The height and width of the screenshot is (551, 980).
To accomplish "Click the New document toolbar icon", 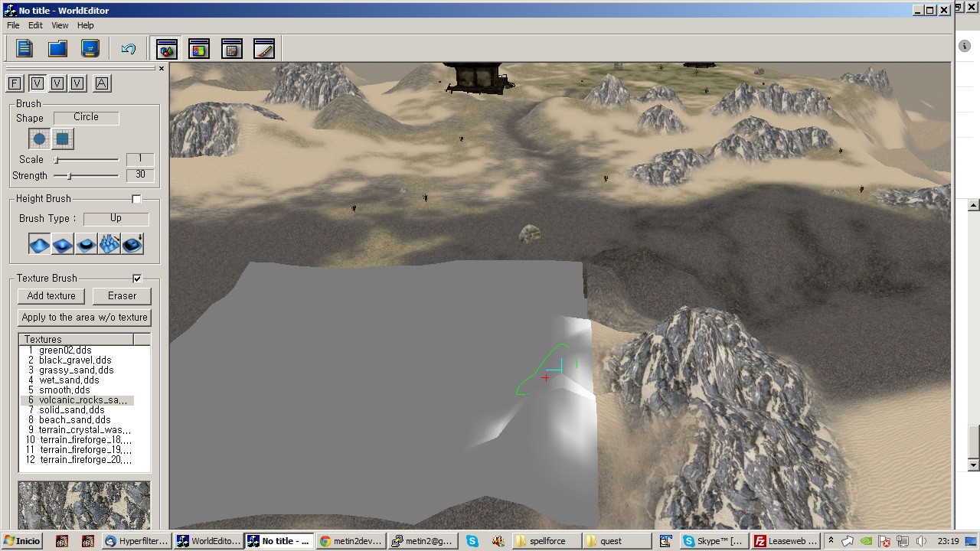I will [x=24, y=49].
